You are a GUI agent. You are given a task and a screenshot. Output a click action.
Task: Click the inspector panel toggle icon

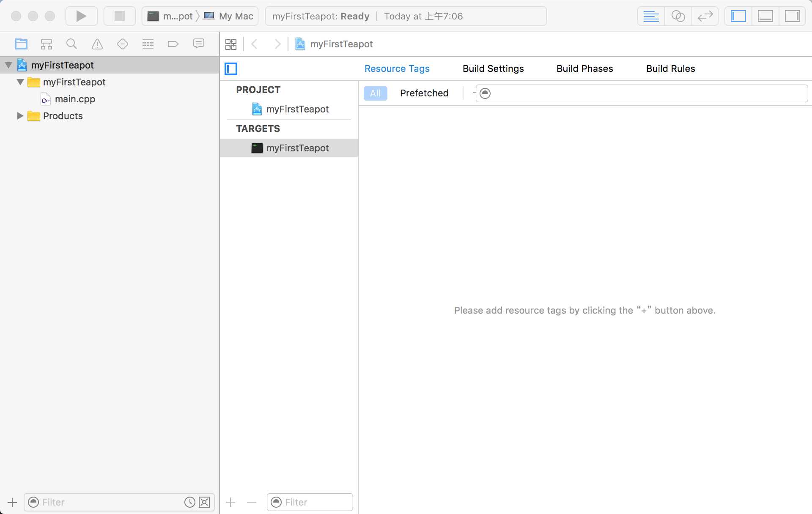(793, 16)
